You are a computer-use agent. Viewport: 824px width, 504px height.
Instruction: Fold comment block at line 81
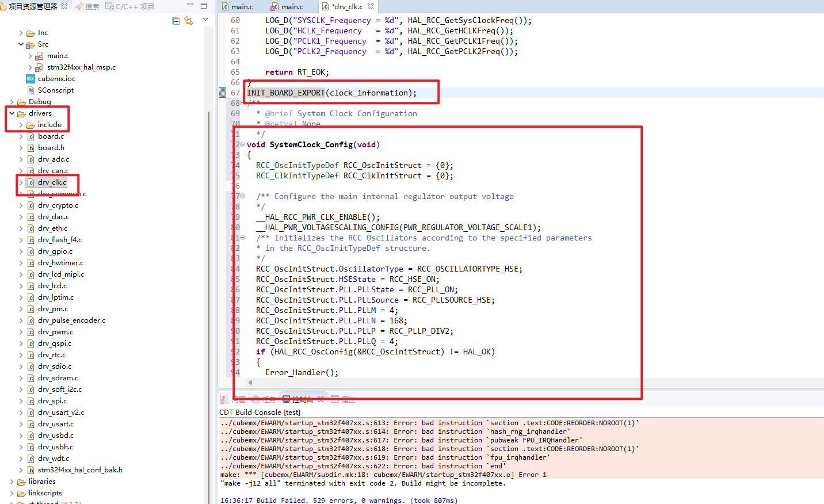[242, 238]
